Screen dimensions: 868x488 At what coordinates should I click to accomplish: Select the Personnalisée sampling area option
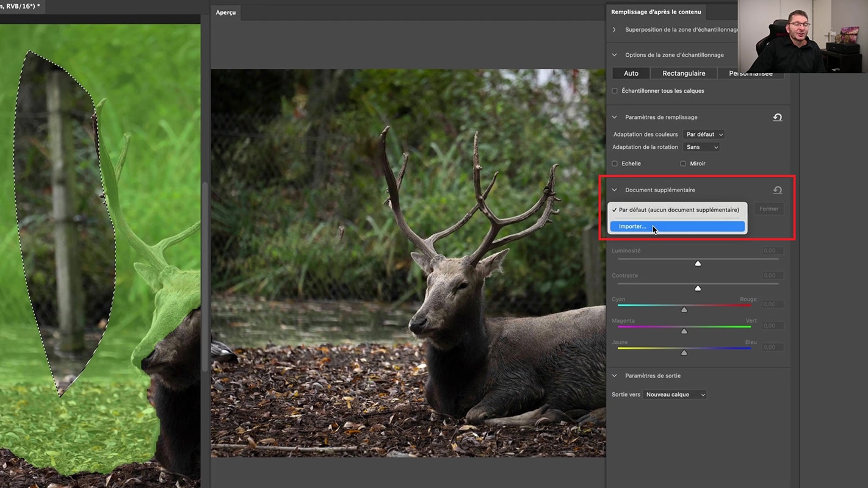751,73
